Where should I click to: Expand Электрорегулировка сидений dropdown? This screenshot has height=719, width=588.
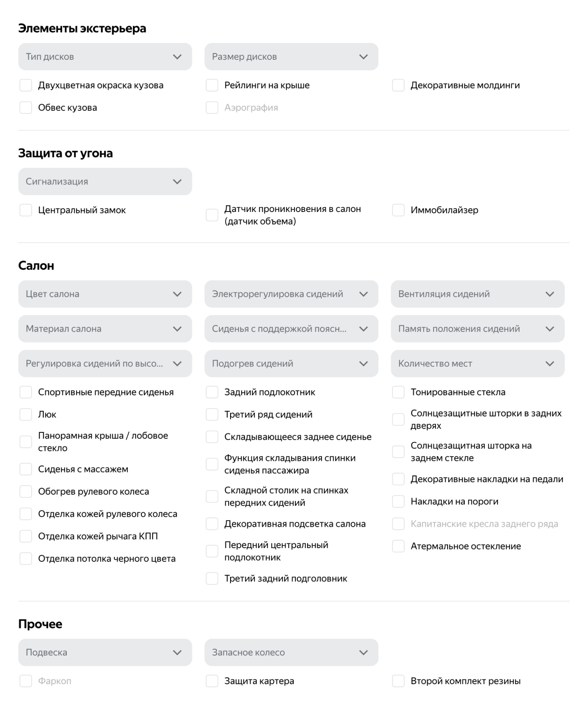click(291, 294)
